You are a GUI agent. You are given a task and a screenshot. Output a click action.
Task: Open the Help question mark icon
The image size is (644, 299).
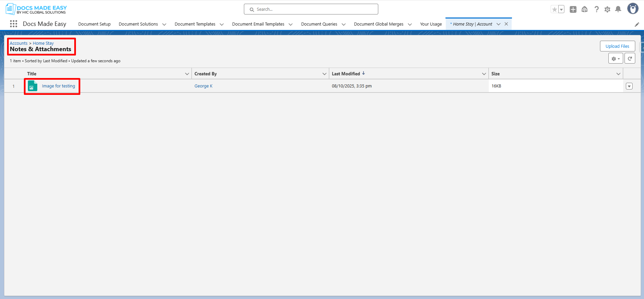596,9
